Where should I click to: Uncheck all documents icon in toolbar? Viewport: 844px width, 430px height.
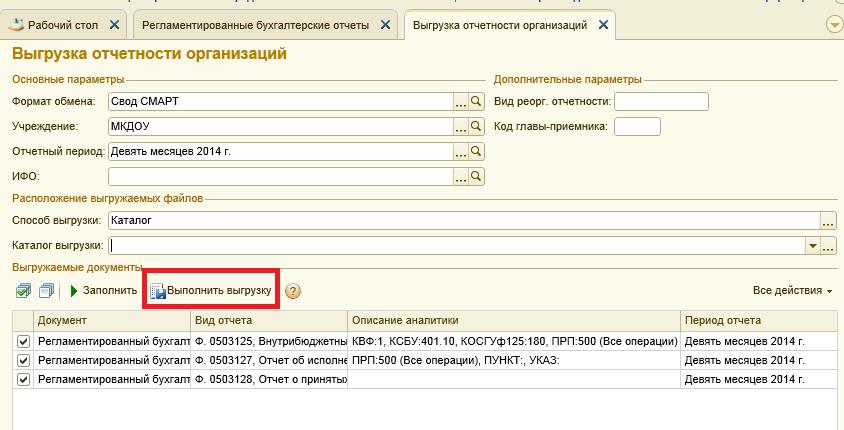(47, 291)
